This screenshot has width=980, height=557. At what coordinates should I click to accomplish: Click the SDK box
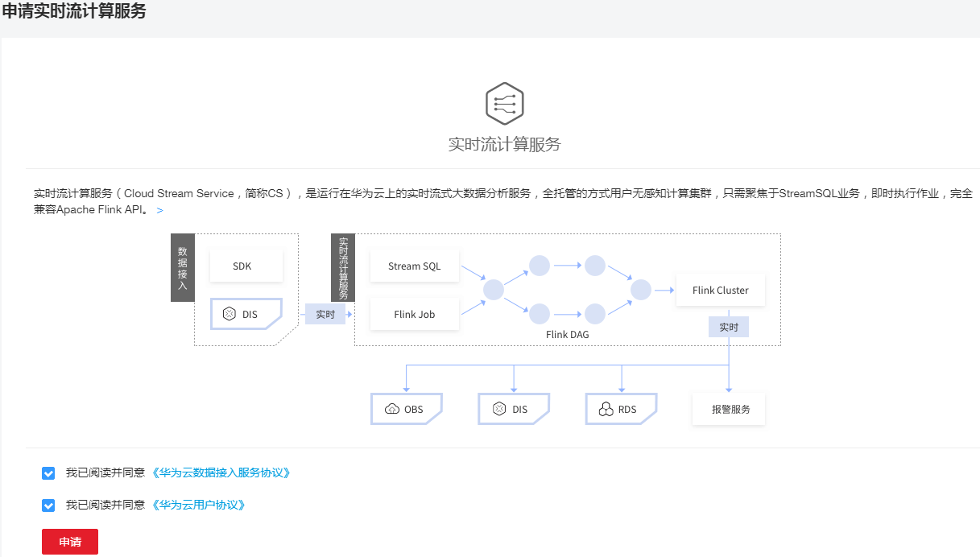pos(246,266)
